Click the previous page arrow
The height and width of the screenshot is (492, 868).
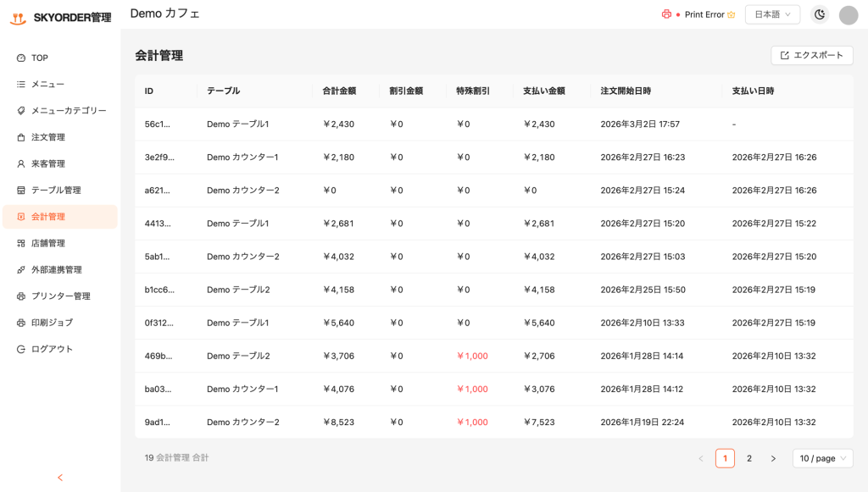[x=701, y=458]
